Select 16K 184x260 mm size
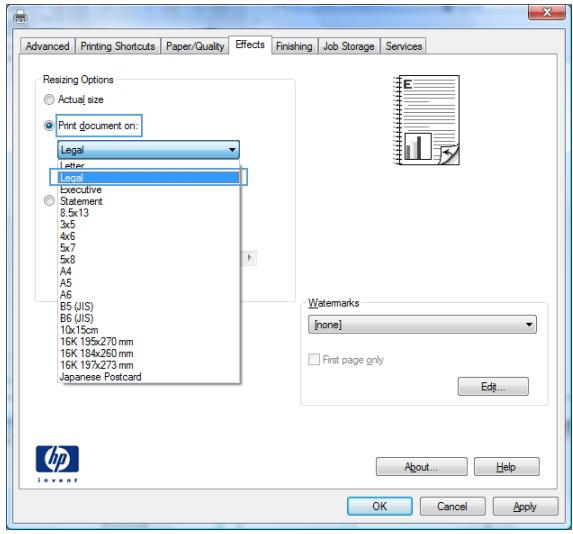The image size is (573, 534). tap(149, 353)
